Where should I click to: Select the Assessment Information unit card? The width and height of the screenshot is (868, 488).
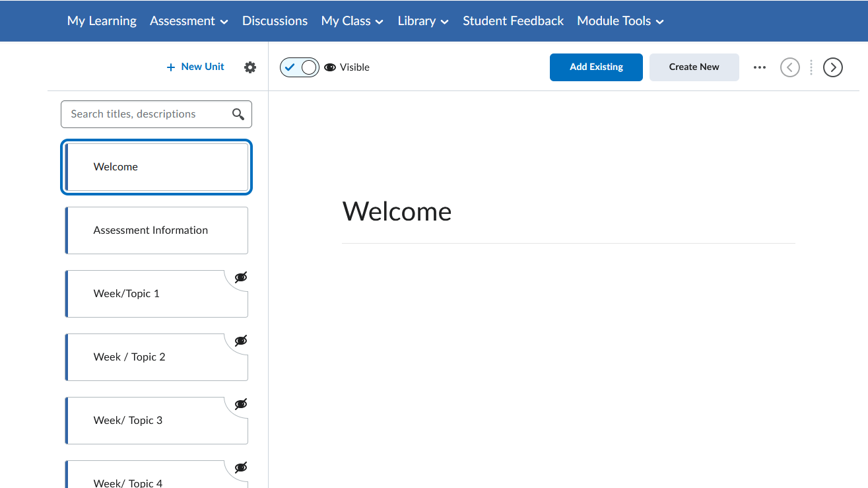[156, 230]
